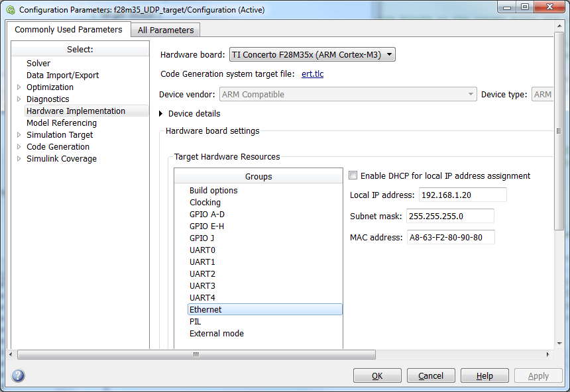Click the Subnet mask input field

pyautogui.click(x=450, y=216)
